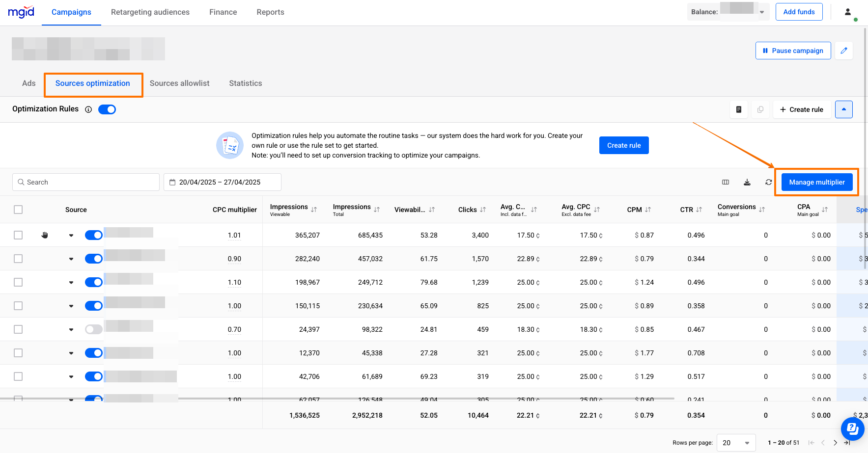This screenshot has height=453, width=868.
Task: Open the rule set document icon
Action: pyautogui.click(x=738, y=109)
